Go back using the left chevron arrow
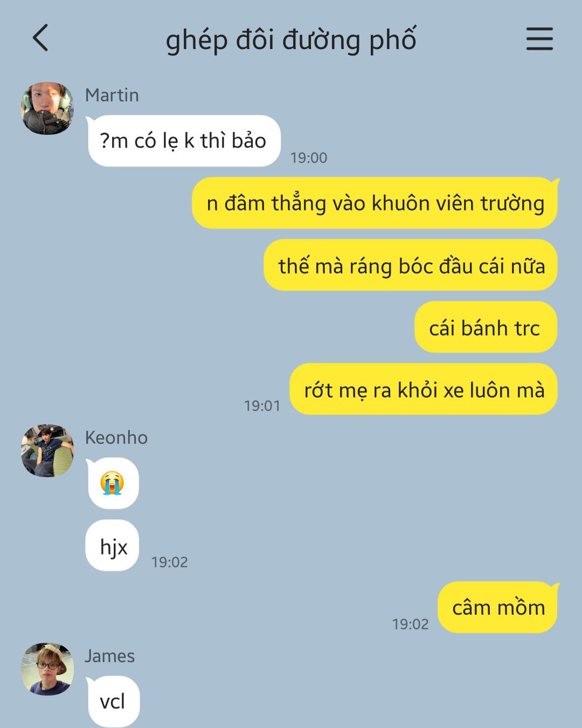 (40, 38)
